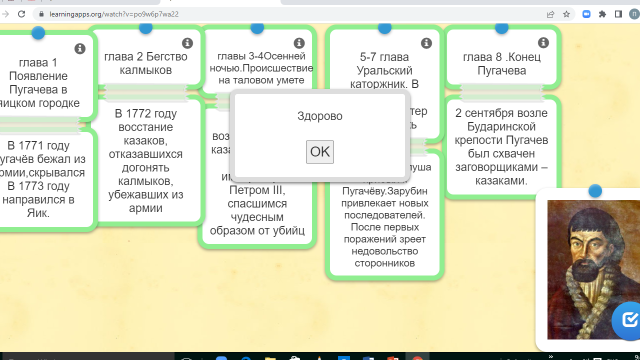Open the Zoom extension icon in toolbar
Viewport: 640px width, 360px height.
pyautogui.click(x=587, y=14)
